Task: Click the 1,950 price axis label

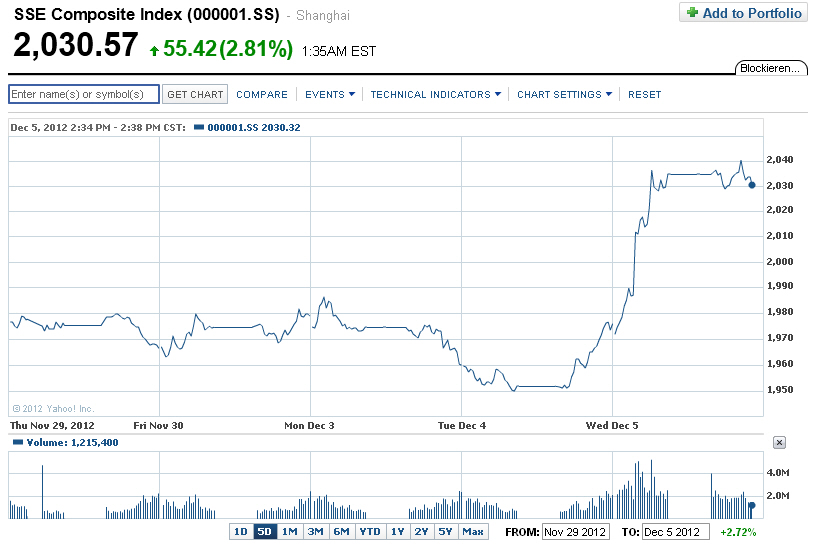Action: [780, 389]
